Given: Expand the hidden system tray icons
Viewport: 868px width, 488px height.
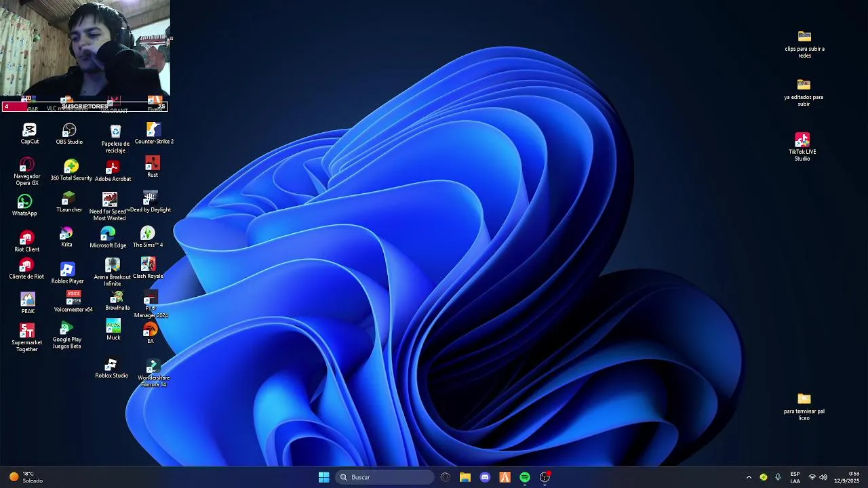Looking at the screenshot, I should pos(749,477).
